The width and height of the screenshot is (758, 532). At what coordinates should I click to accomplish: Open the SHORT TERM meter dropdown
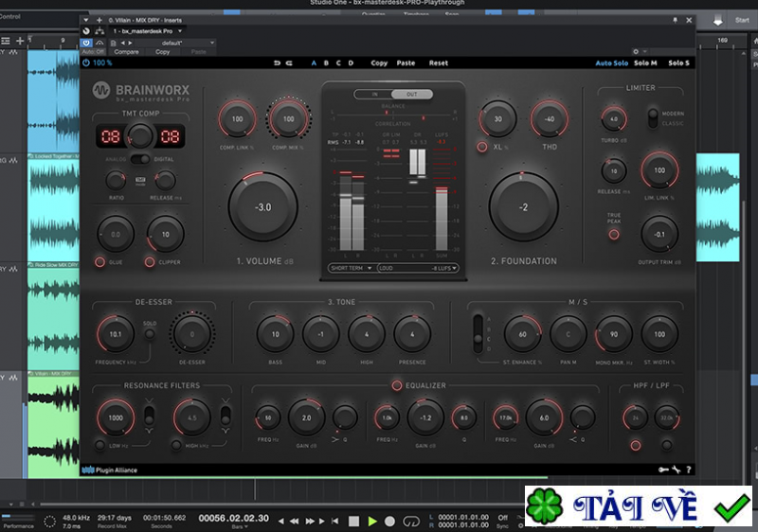click(350, 268)
